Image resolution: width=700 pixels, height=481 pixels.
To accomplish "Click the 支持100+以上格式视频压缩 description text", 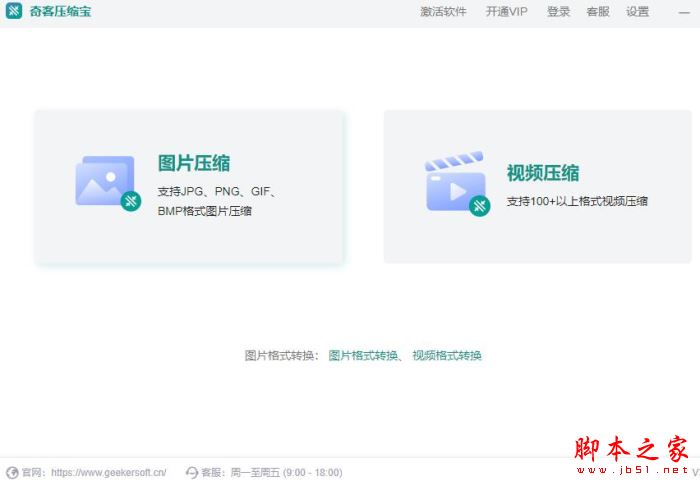I will point(577,201).
